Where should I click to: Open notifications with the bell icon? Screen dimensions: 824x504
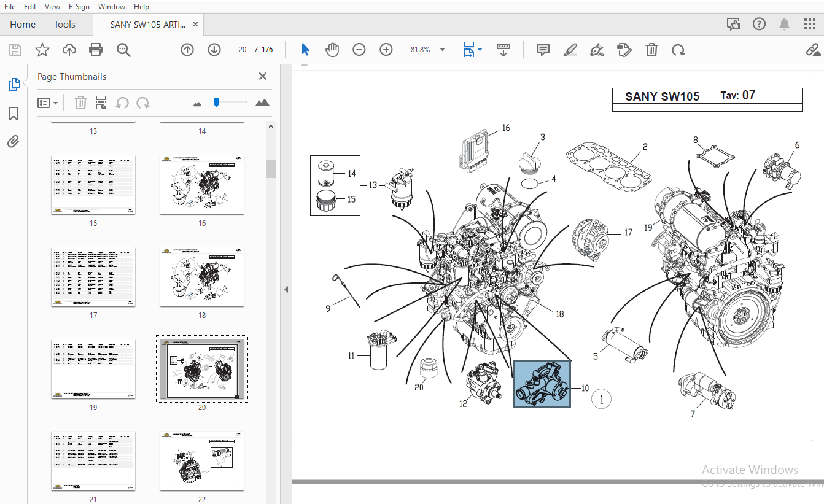point(785,25)
